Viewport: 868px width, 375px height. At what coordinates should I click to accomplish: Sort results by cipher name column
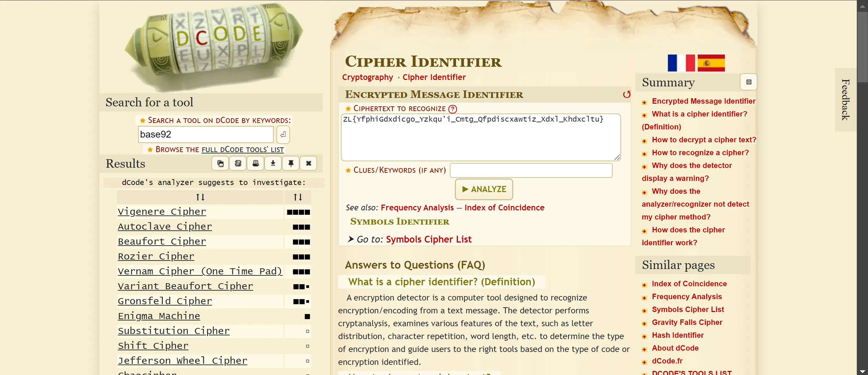coord(200,197)
